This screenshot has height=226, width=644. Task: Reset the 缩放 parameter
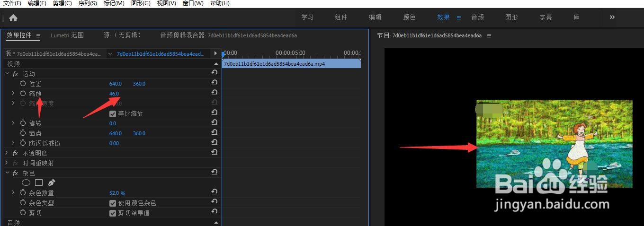click(x=215, y=93)
